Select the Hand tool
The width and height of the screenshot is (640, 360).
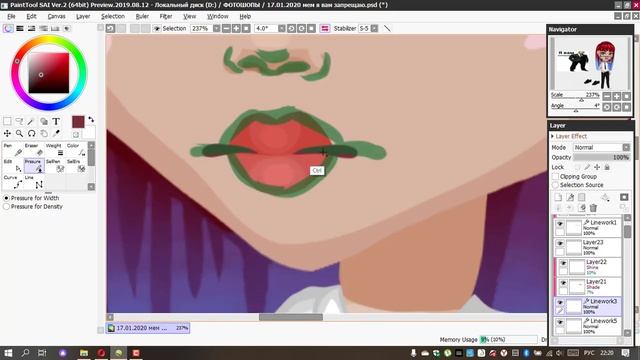point(43,133)
